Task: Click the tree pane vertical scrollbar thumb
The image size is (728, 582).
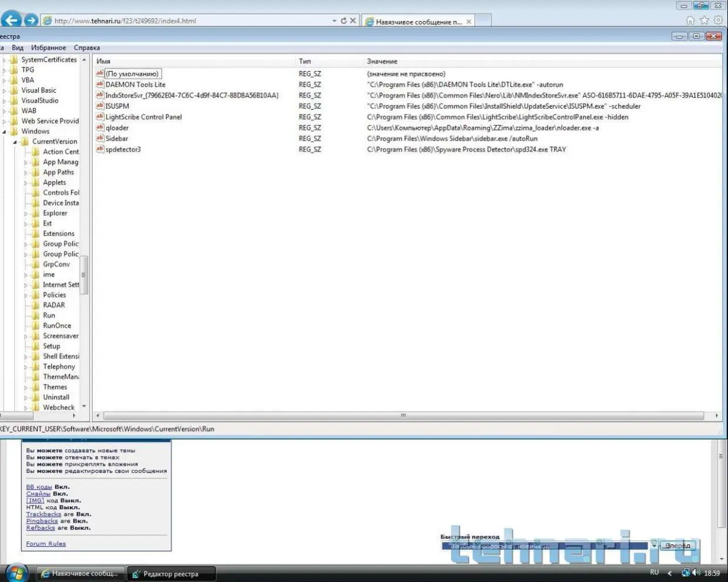Action: pos(83,275)
